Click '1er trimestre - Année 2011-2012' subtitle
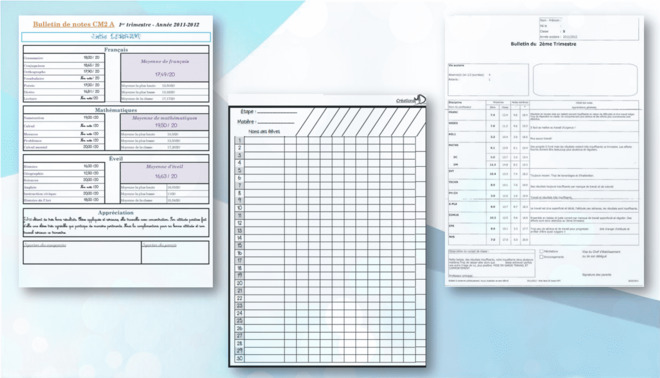660x378 pixels. pos(159,25)
